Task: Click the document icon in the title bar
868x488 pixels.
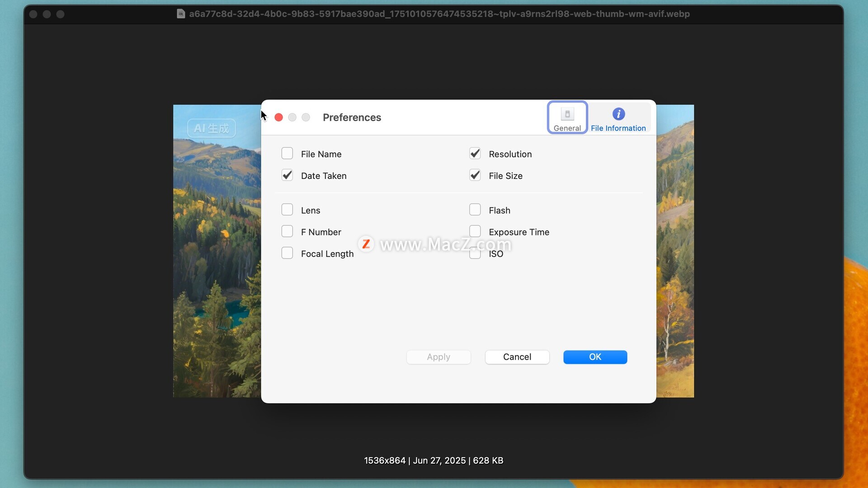Action: coord(181,14)
